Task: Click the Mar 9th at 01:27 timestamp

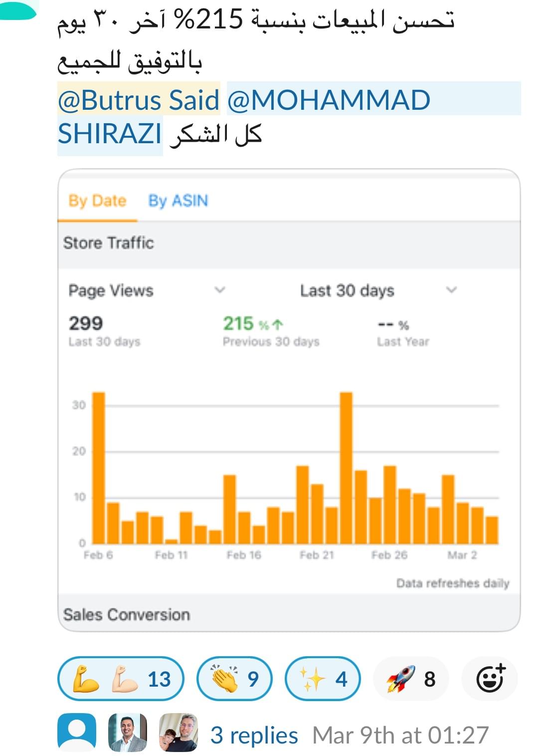Action: (x=400, y=735)
